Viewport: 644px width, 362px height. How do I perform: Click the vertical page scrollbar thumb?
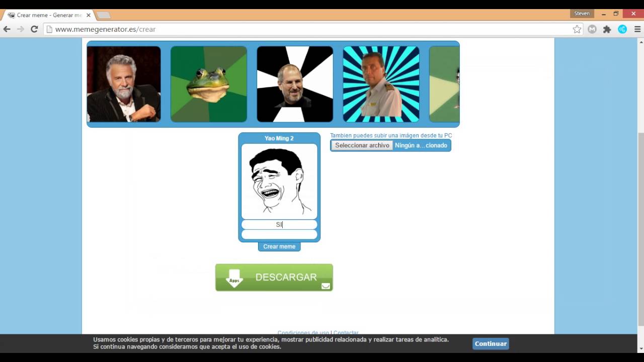640,229
